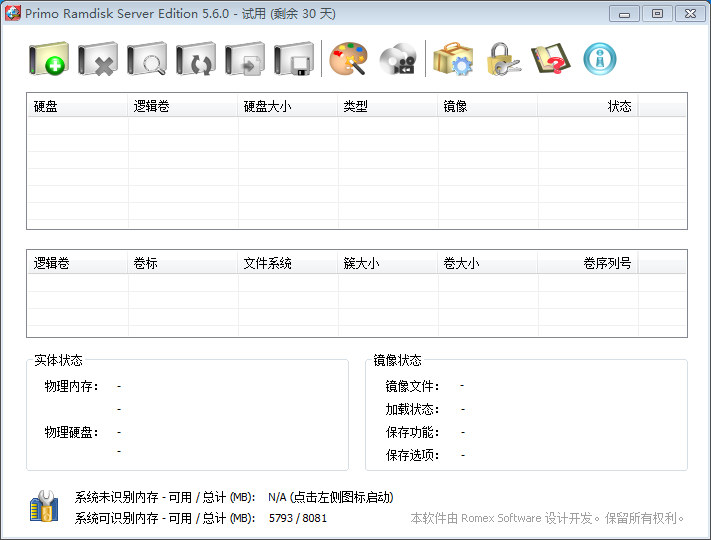Open the help book with question mark
The image size is (711, 540).
pyautogui.click(x=550, y=59)
